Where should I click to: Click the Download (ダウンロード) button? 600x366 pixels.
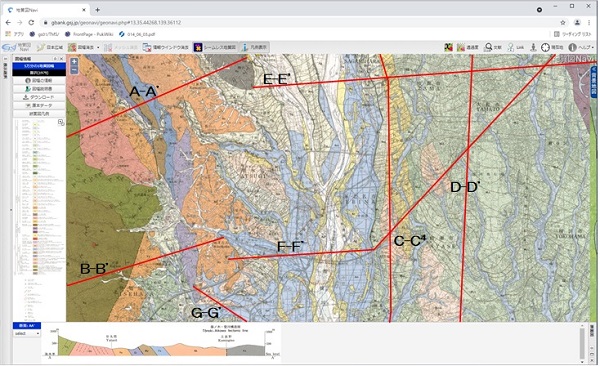pyautogui.click(x=39, y=97)
